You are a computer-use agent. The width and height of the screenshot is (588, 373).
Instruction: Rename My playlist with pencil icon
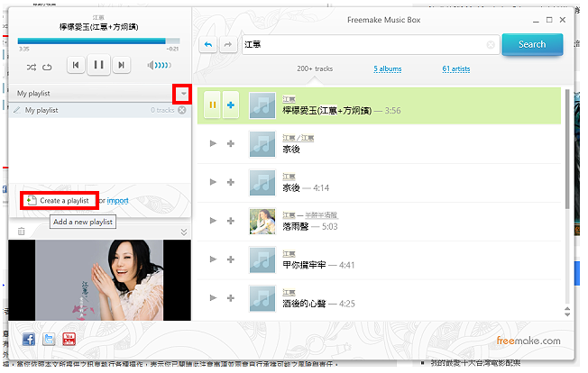point(17,110)
